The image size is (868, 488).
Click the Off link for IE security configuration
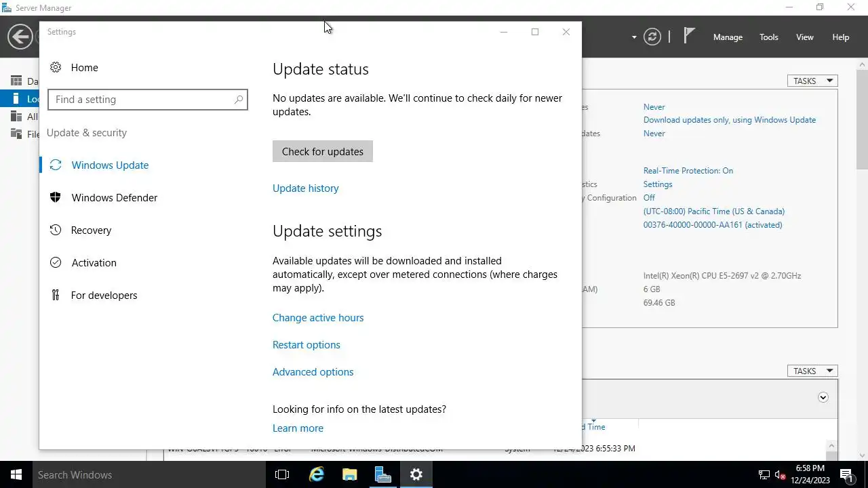click(649, 198)
